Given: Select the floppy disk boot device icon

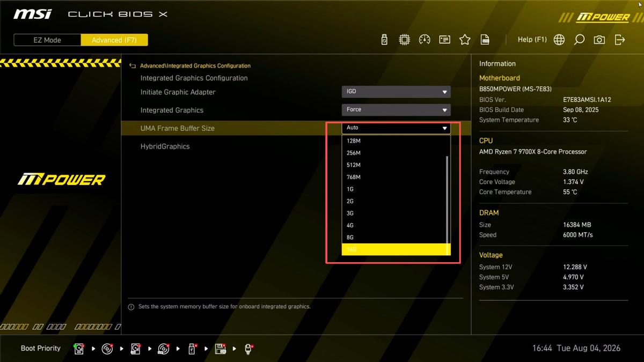Looking at the screenshot, I should point(221,349).
